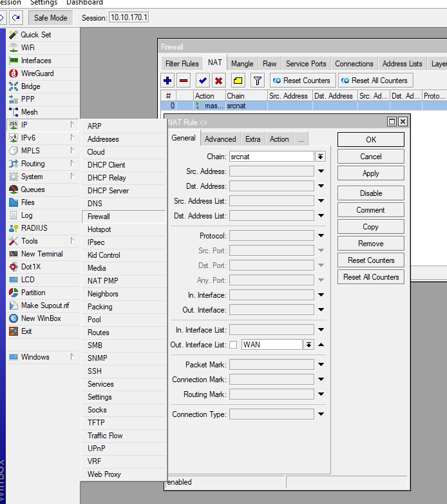
Task: Open WireGuard in the sidebar
Action: point(36,73)
